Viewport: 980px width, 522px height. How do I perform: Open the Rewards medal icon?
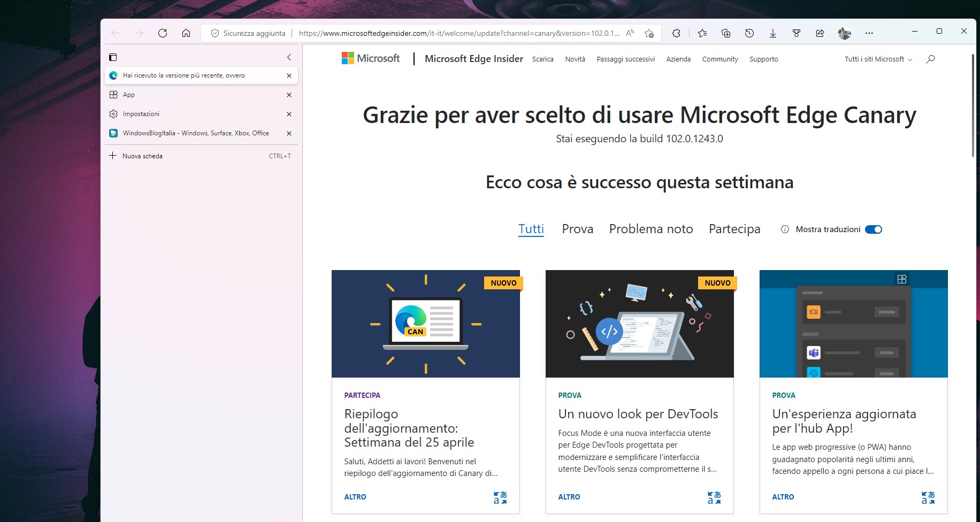point(797,33)
